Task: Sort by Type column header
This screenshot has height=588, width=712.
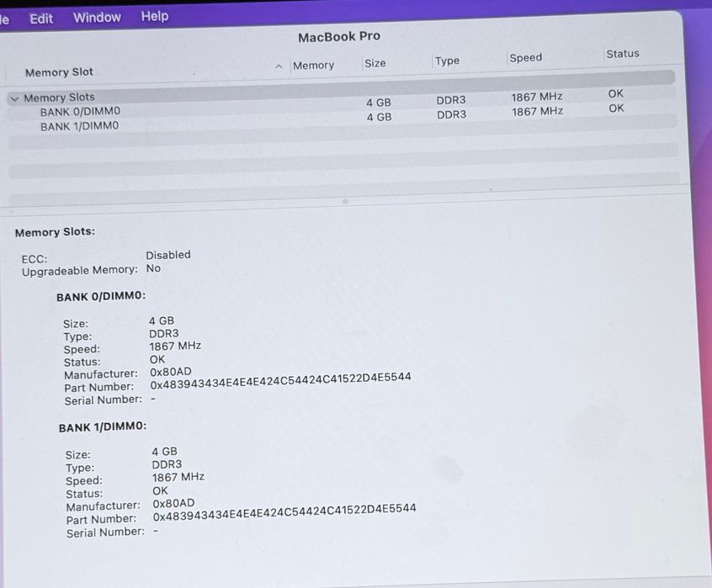Action: [447, 61]
